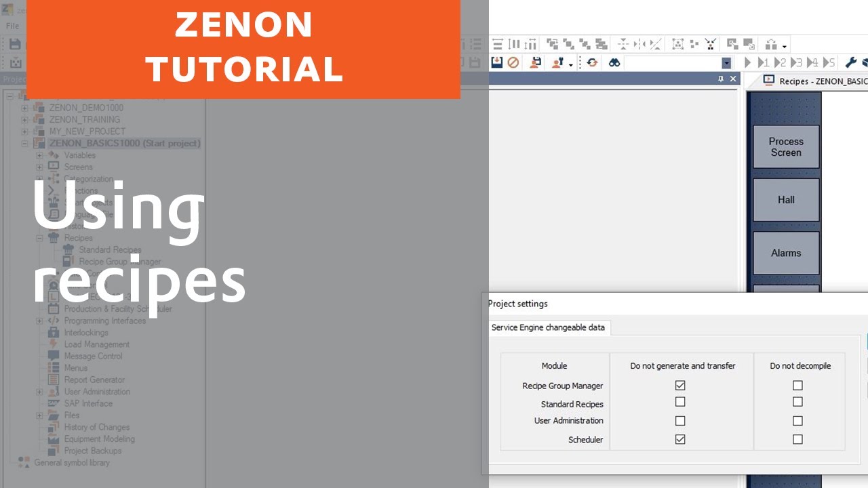The height and width of the screenshot is (488, 868).
Task: Select the Service Engine changeable data tab
Action: tap(549, 327)
